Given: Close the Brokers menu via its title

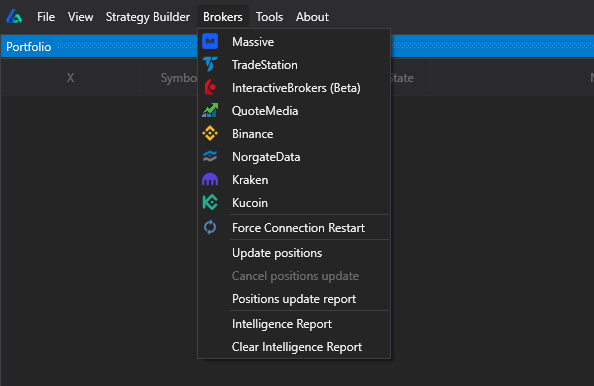Looking at the screenshot, I should (223, 17).
